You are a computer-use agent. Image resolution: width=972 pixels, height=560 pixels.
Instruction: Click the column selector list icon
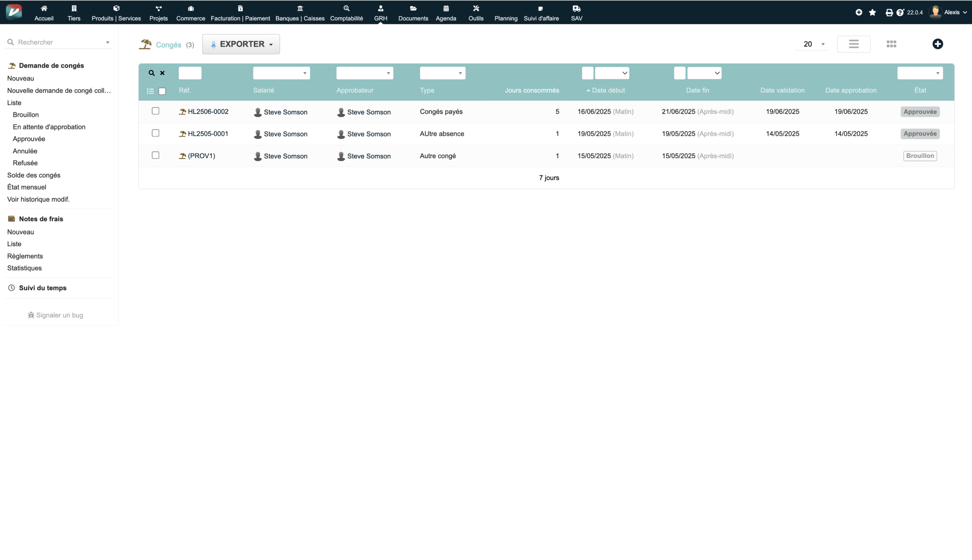click(150, 91)
